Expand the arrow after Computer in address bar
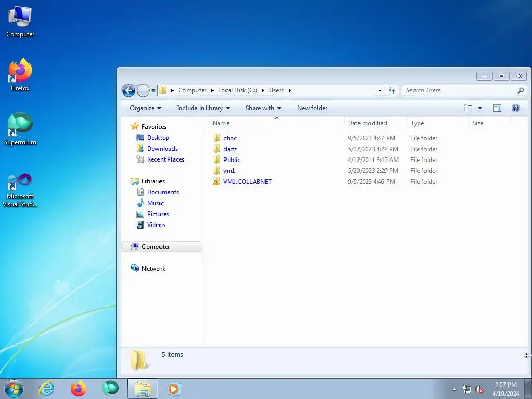The height and width of the screenshot is (399, 532). click(212, 90)
